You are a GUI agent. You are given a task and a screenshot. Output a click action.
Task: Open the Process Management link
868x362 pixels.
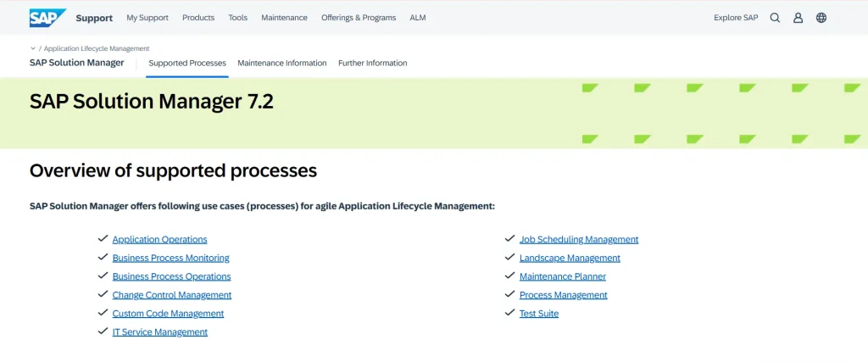563,295
